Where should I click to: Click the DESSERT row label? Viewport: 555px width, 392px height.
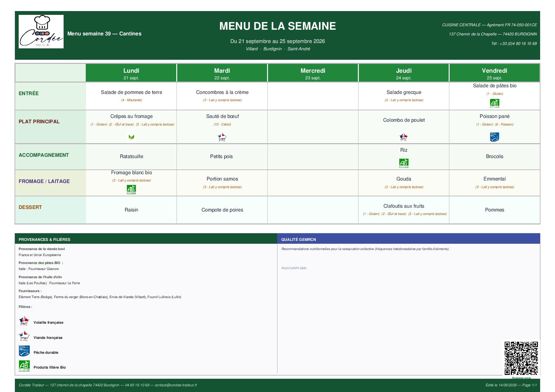pos(30,207)
